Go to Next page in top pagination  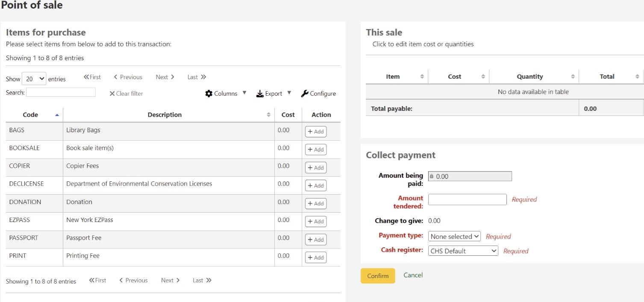165,77
